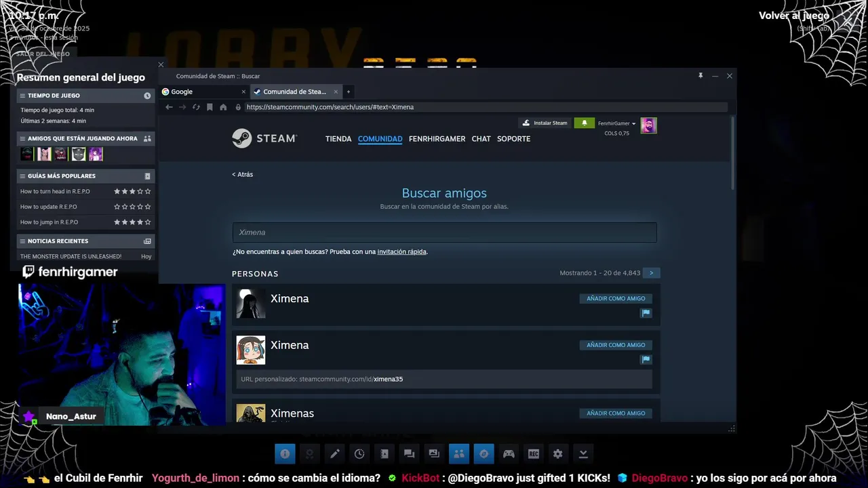Click Volver al juego
868x488 pixels.
tap(793, 16)
